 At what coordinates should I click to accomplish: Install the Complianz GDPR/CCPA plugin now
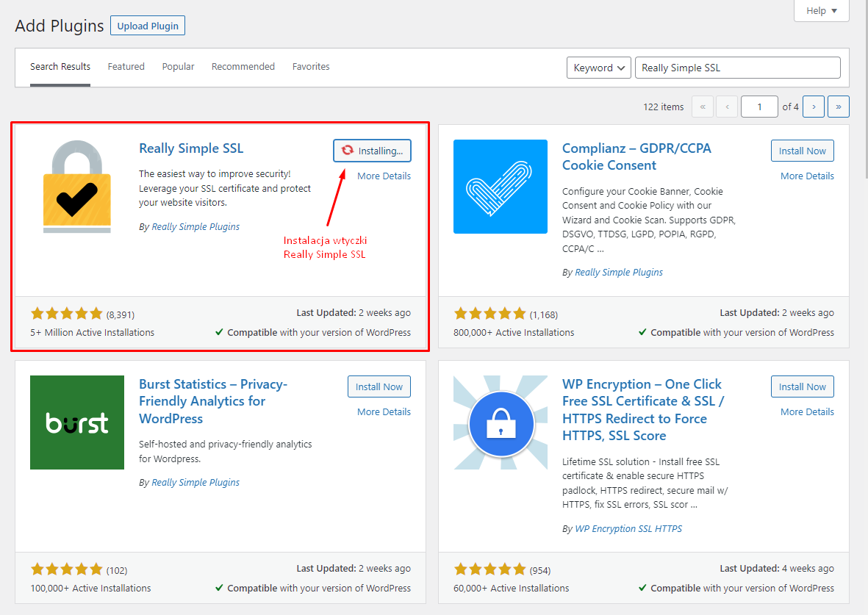click(802, 151)
